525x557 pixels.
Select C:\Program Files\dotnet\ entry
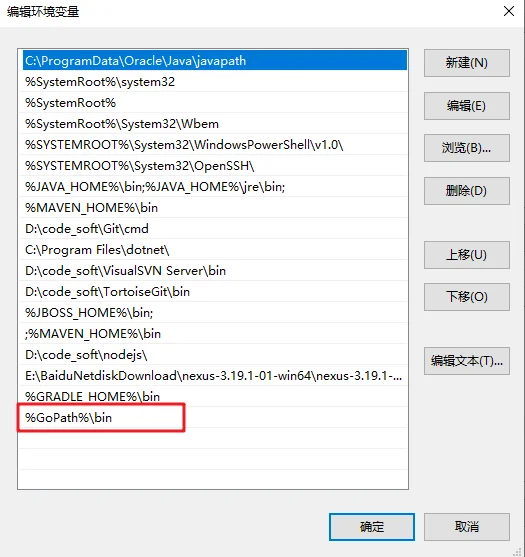point(213,249)
